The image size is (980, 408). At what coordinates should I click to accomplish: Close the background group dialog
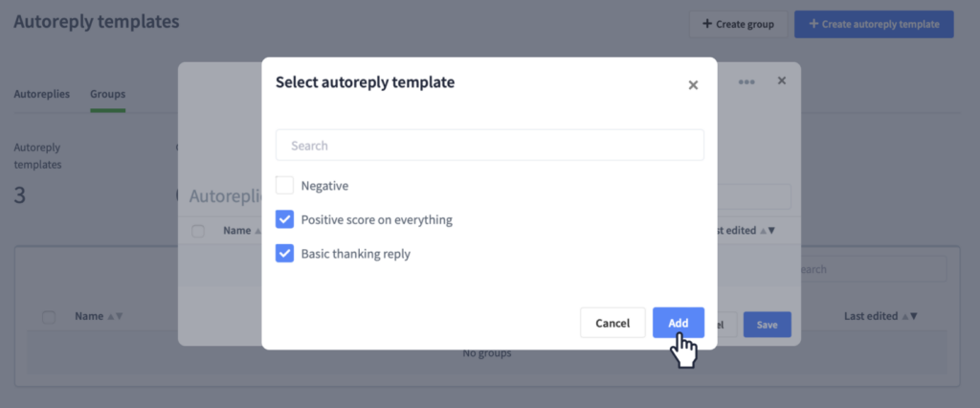pyautogui.click(x=781, y=80)
